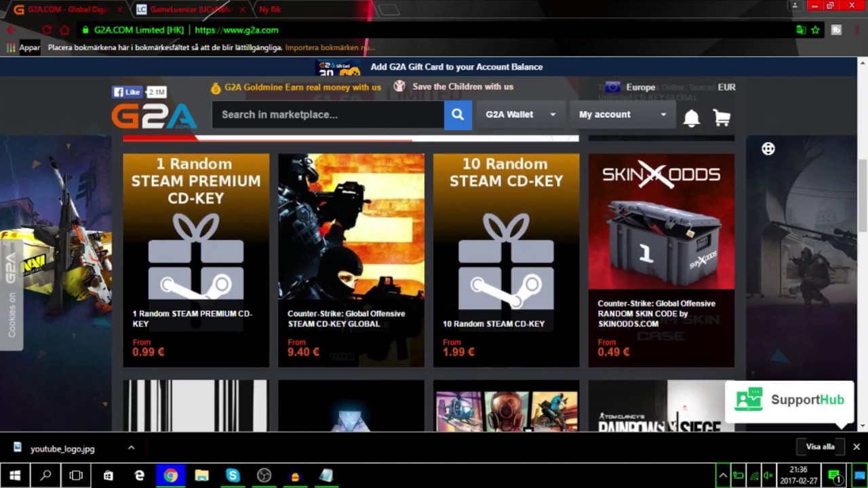Click the Search in marketplace field
The width and height of the screenshot is (868, 488).
point(328,115)
